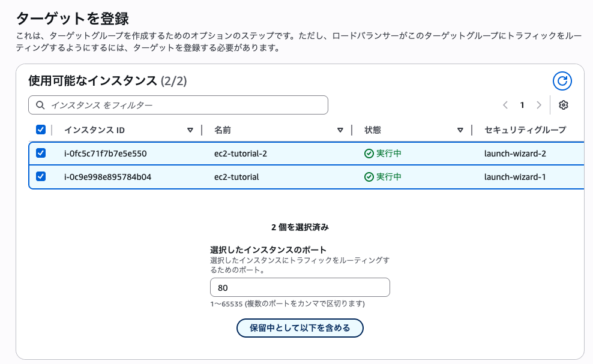
Task: Click the magnifier in the filter field
Action: tap(40, 104)
